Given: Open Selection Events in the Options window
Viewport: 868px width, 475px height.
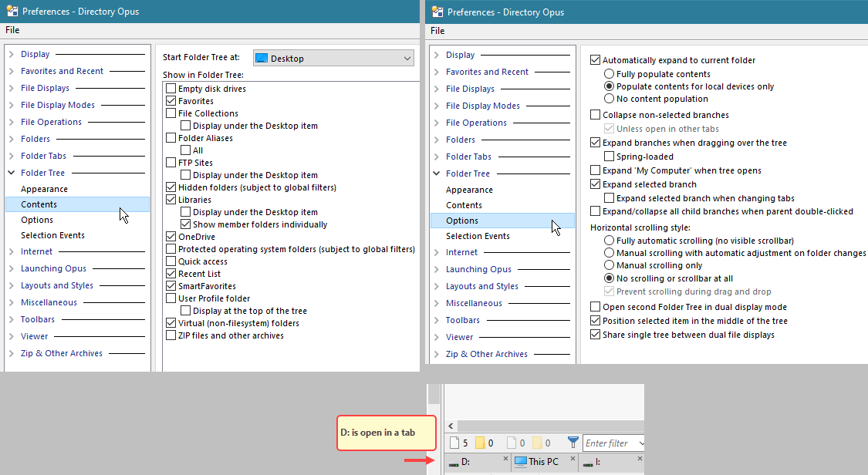Looking at the screenshot, I should tap(478, 236).
